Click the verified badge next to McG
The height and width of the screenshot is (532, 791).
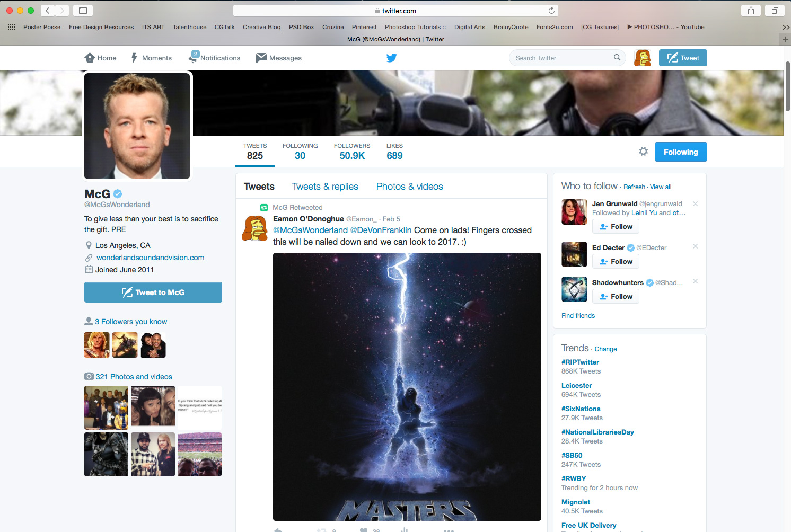tap(118, 194)
